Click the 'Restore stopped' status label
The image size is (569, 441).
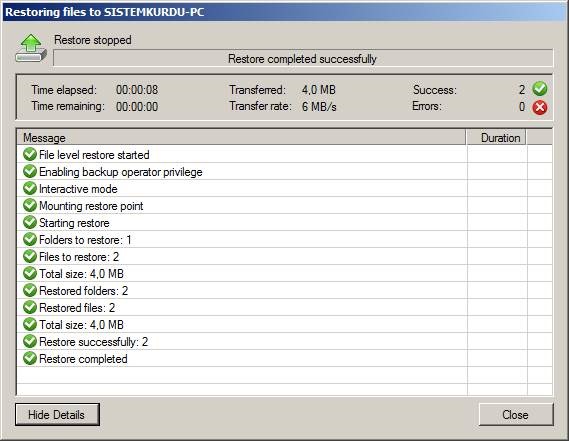[93, 40]
